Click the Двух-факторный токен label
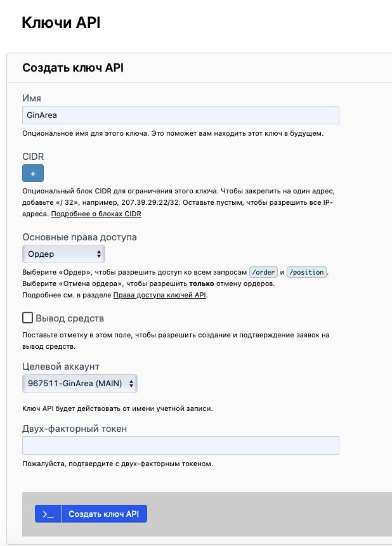392x546 pixels. coord(74,429)
